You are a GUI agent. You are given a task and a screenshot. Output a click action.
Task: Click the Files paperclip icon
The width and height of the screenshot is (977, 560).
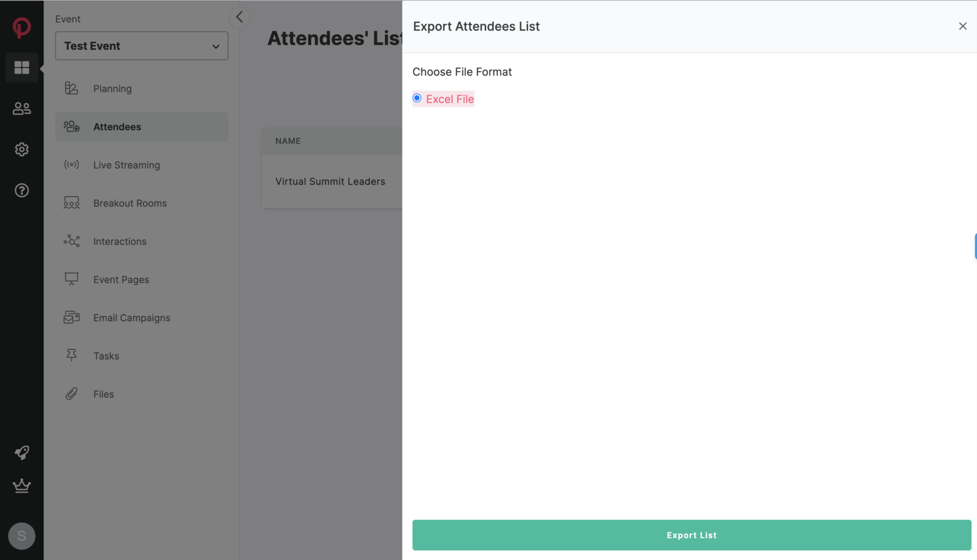[x=71, y=393]
